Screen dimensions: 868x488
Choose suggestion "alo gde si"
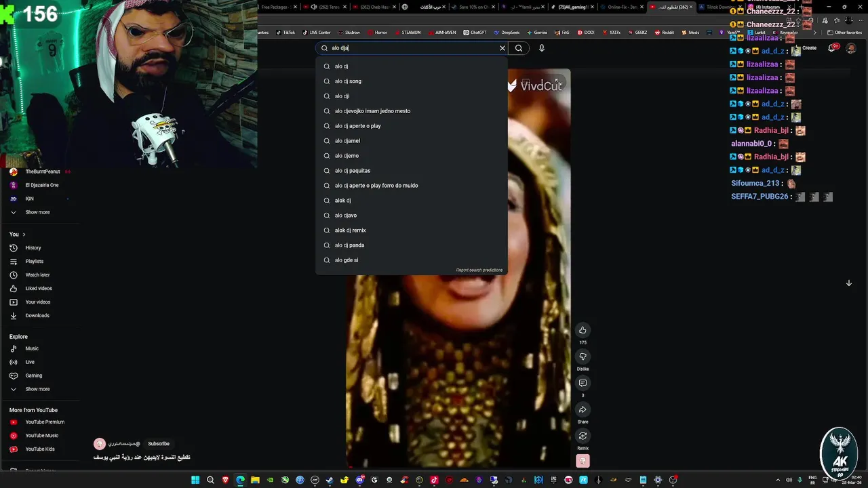point(412,260)
